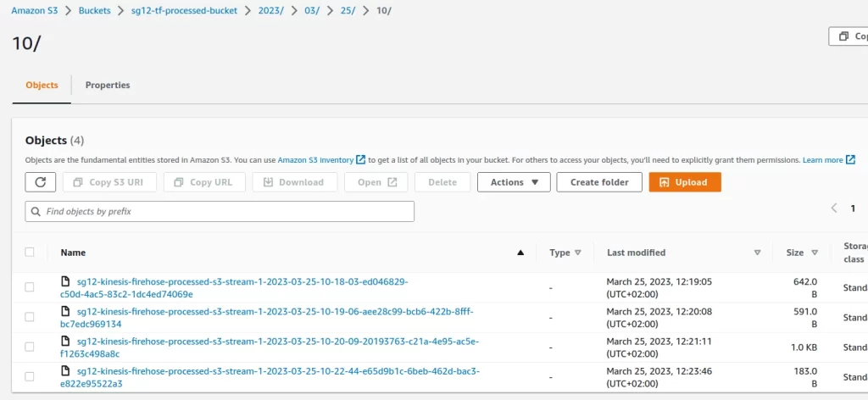The image size is (868, 400).
Task: Click the 10/ breadcrumb current folder
Action: 384,10
